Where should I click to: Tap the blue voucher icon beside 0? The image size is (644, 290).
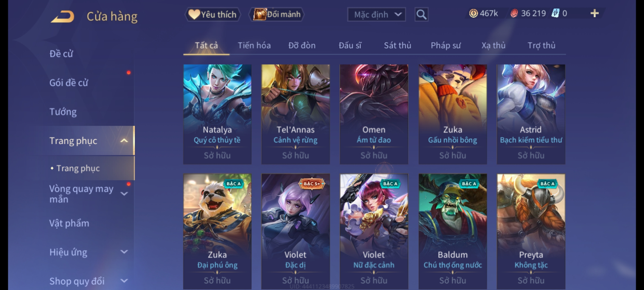555,13
